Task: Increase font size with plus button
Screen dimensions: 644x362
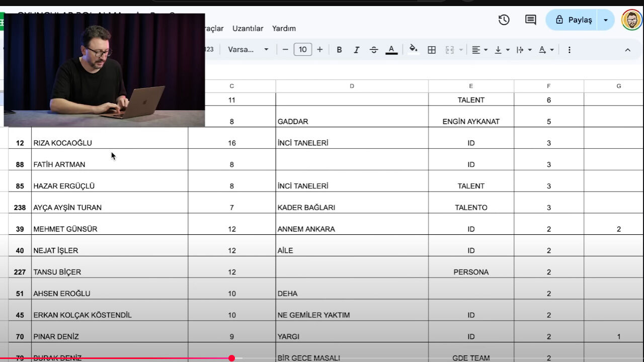Action: pyautogui.click(x=319, y=50)
